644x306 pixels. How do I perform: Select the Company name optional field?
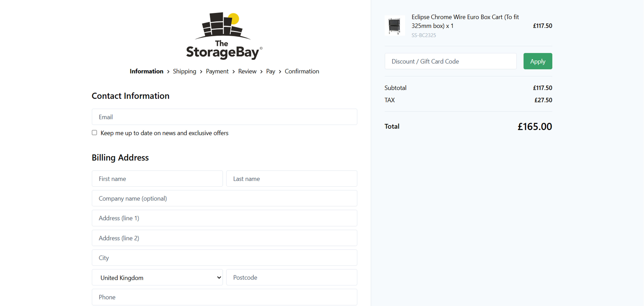[224, 198]
